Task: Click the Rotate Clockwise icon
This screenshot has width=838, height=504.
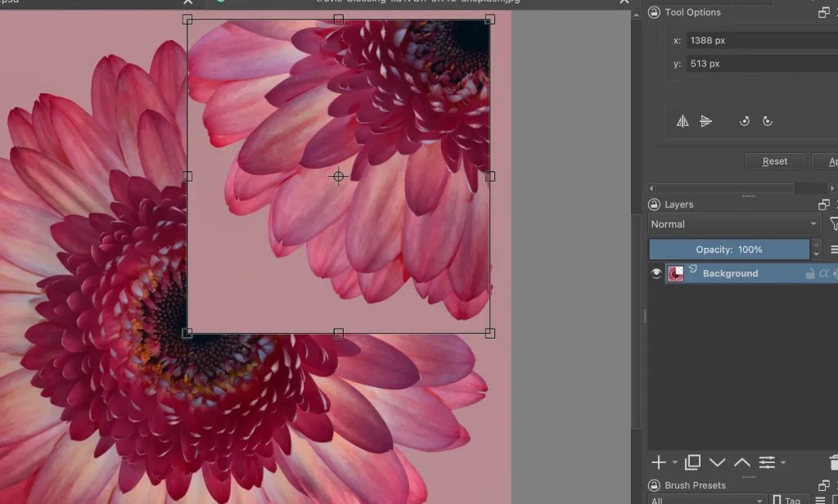Action: coord(768,121)
